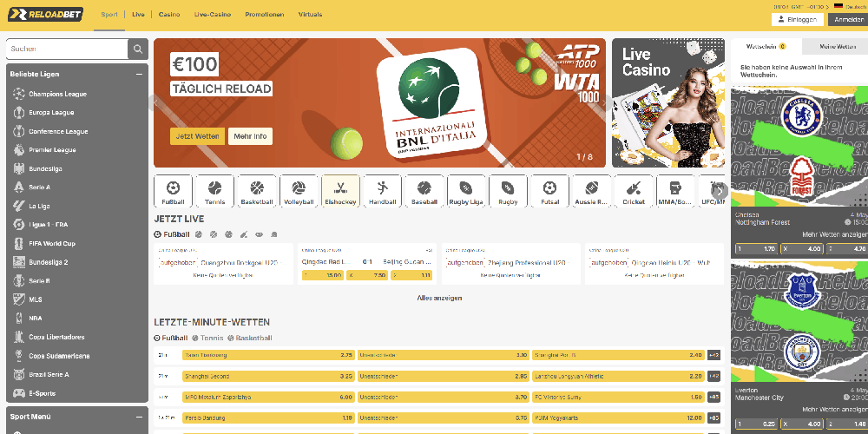Select the Eishockey sport icon tile
This screenshot has width=868, height=434.
click(x=340, y=192)
